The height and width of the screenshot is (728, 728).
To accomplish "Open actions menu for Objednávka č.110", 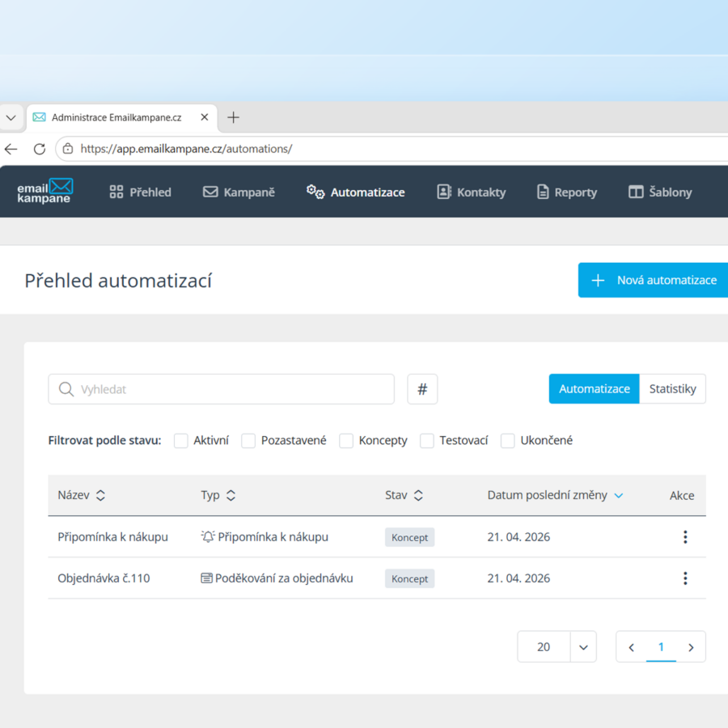I will click(685, 578).
